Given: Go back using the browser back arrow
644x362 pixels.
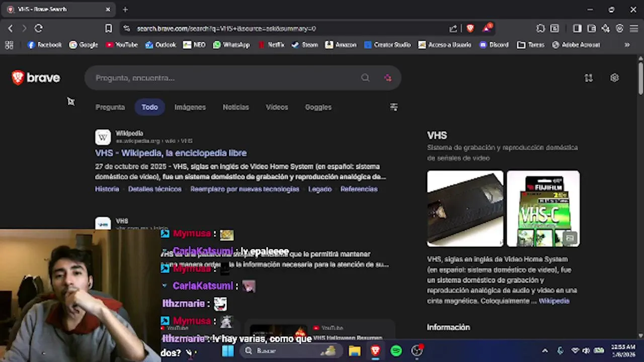Looking at the screenshot, I should pos(10,29).
